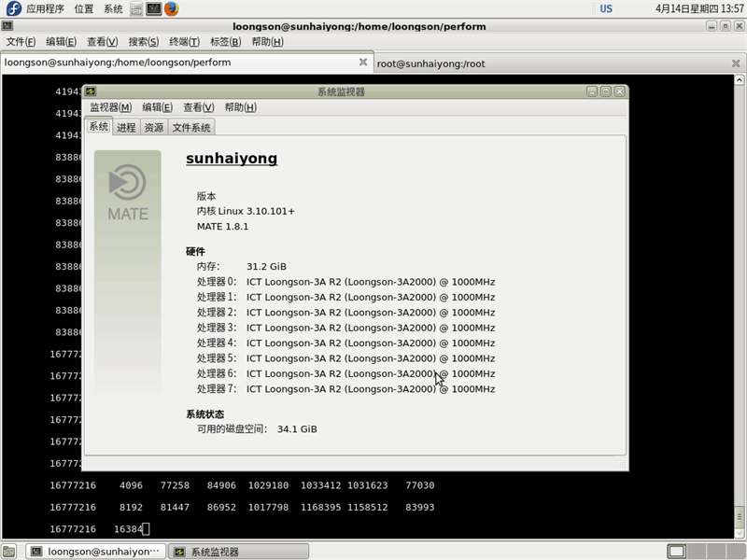Open System Monitor's 查看(V) menu
The height and width of the screenshot is (560, 747).
coord(199,107)
